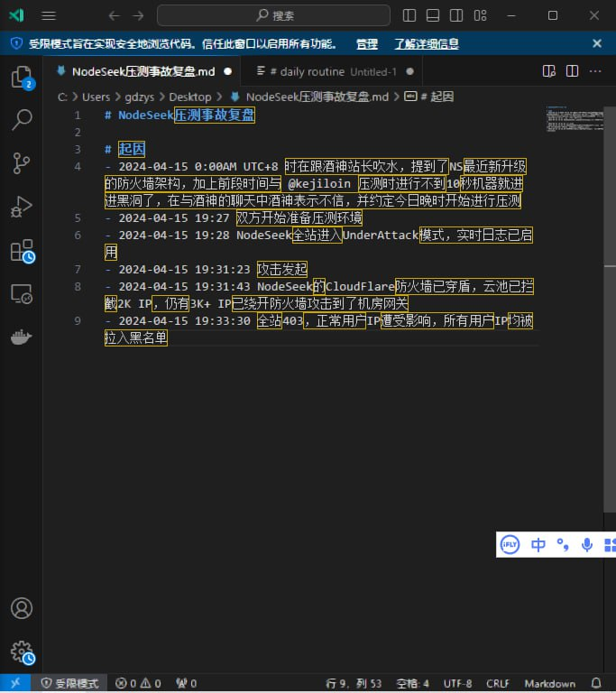Open Customize Layout options
616x693 pixels.
coord(480,15)
